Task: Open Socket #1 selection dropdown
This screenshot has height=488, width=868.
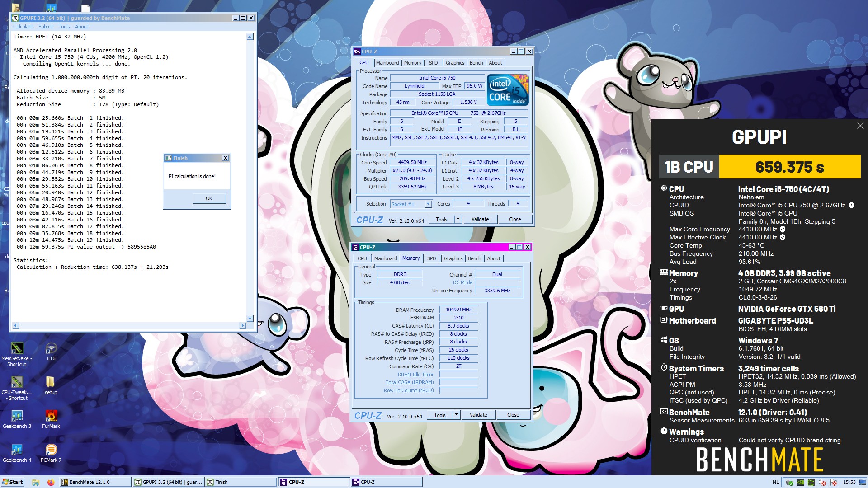Action: (x=411, y=204)
